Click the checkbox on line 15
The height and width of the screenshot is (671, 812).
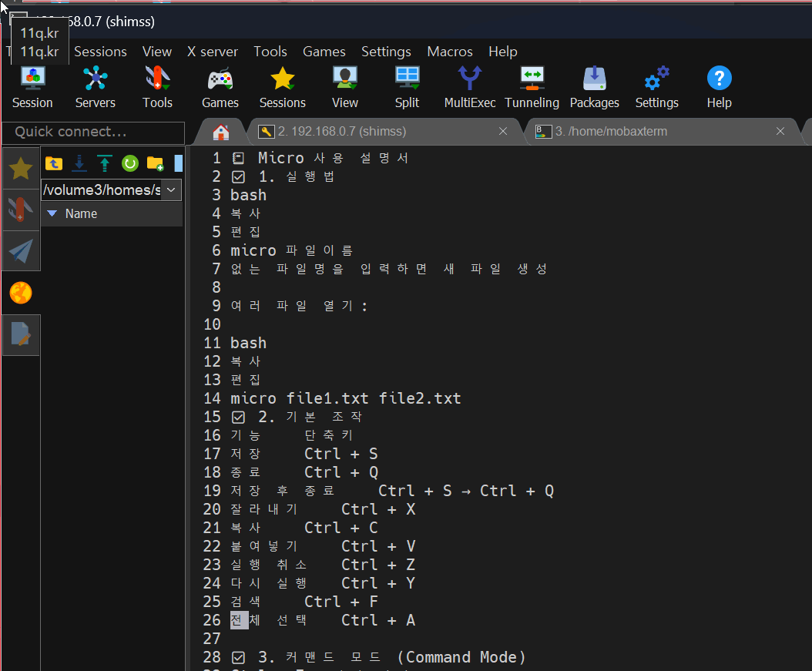coord(238,418)
